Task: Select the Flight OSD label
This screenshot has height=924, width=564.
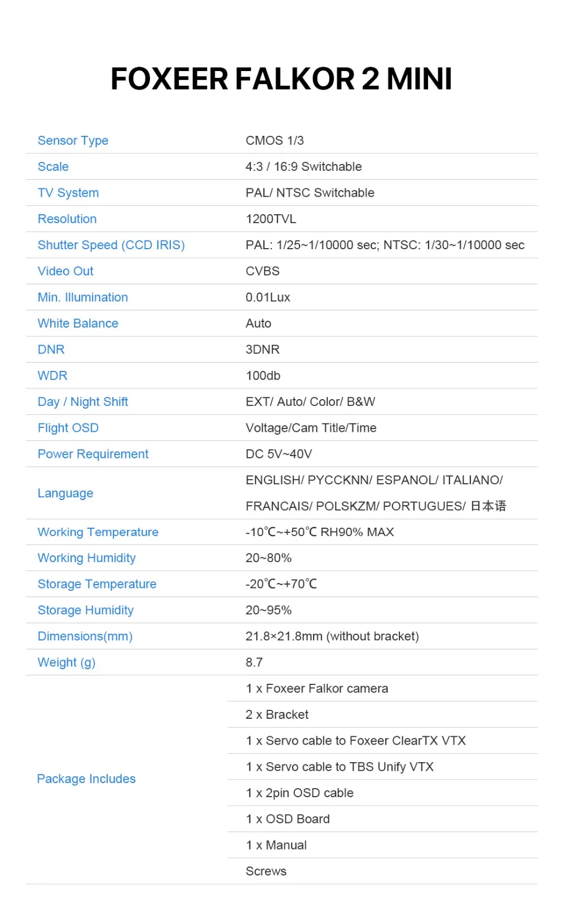Action: click(68, 428)
